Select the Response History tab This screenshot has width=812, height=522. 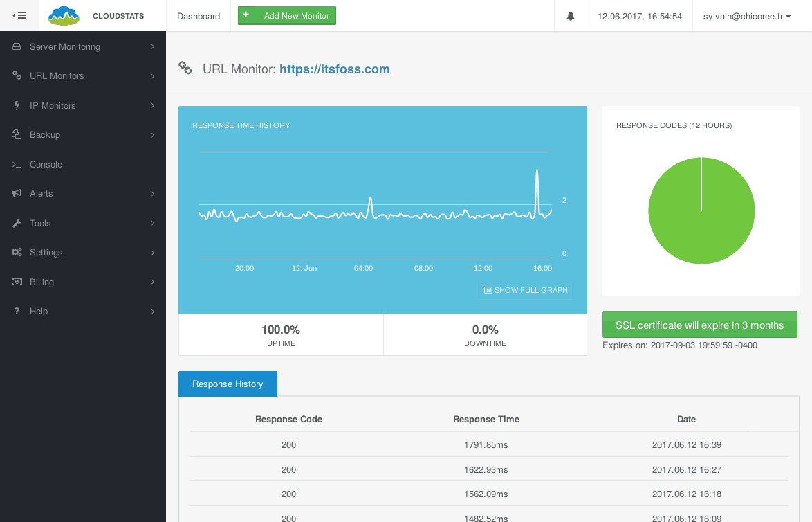pyautogui.click(x=228, y=384)
